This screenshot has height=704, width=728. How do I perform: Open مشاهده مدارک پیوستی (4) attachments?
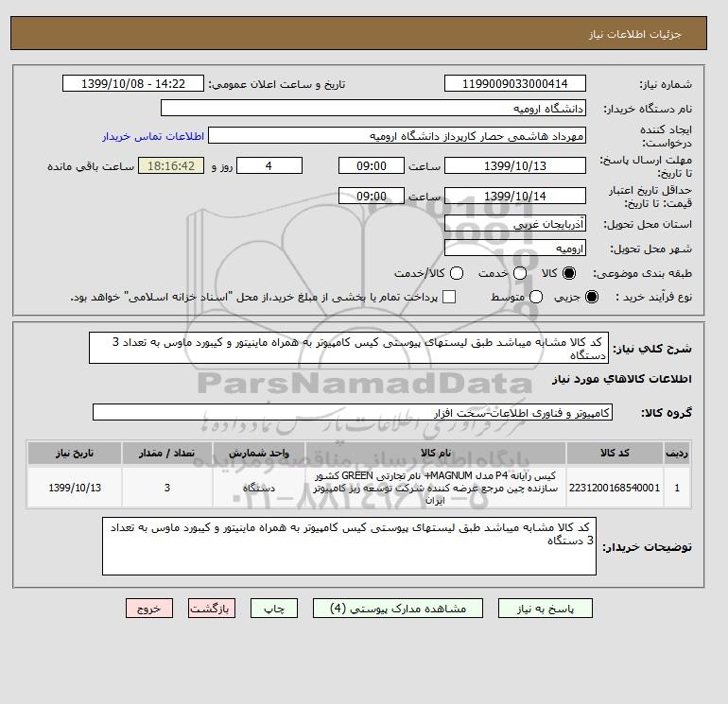[398, 608]
